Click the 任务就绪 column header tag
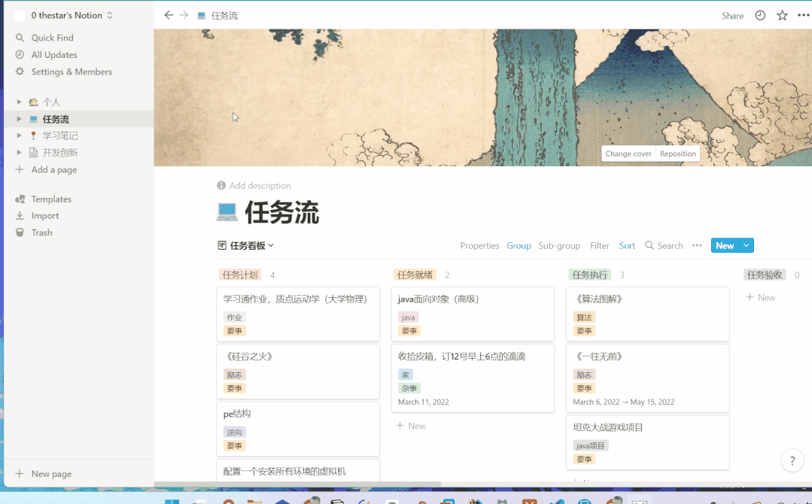The width and height of the screenshot is (812, 504). tap(415, 275)
